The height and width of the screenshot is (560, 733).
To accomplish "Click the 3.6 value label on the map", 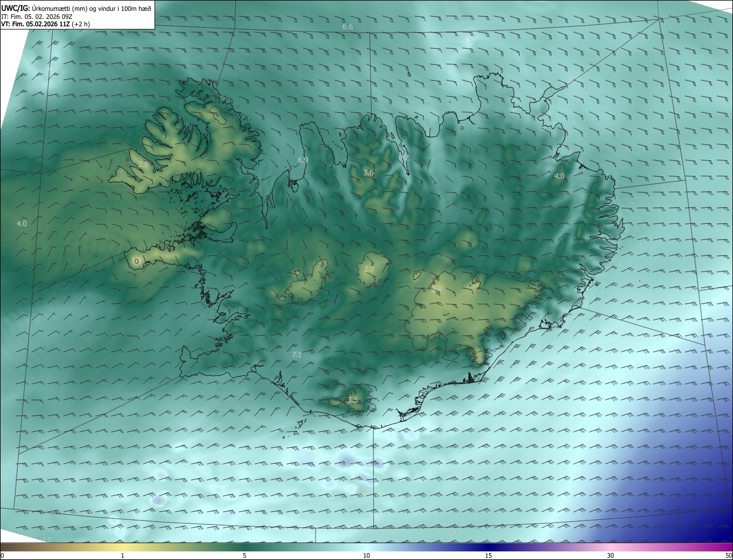I will [368, 172].
